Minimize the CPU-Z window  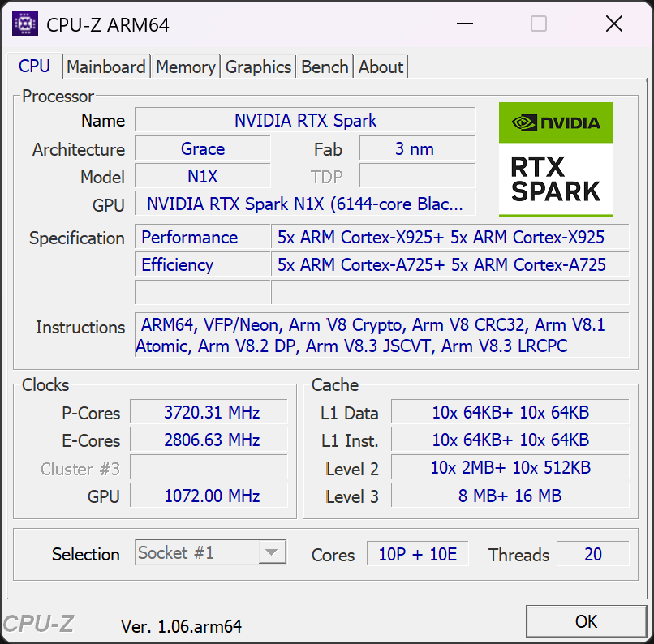(x=465, y=24)
